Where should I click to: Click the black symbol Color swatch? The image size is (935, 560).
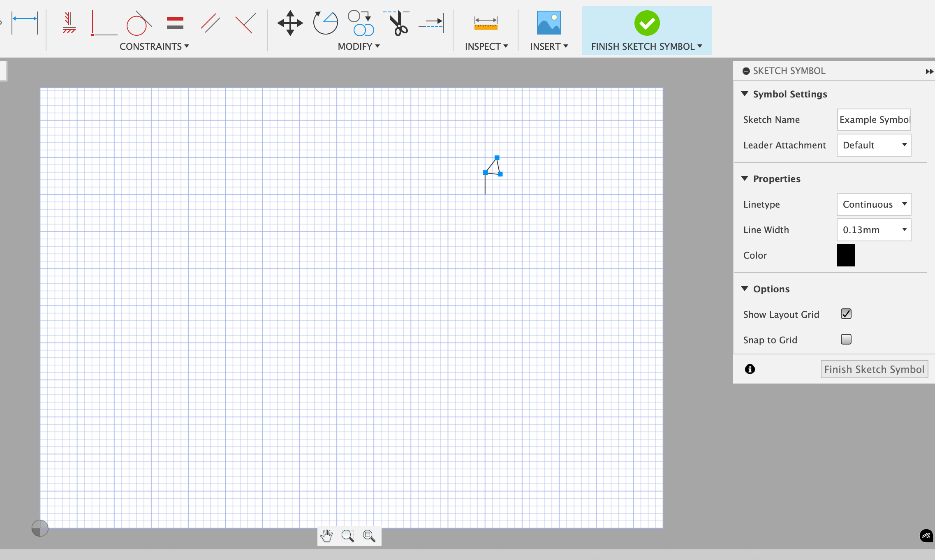pos(846,255)
